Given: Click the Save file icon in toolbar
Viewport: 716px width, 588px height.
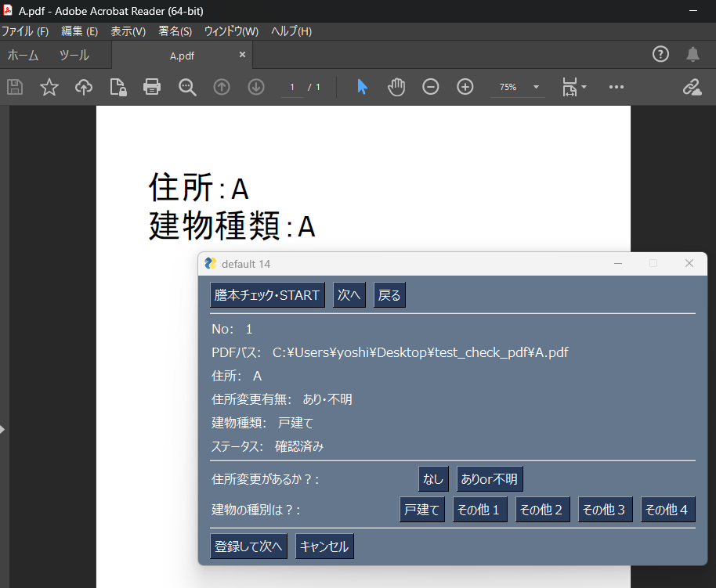Looking at the screenshot, I should point(15,87).
